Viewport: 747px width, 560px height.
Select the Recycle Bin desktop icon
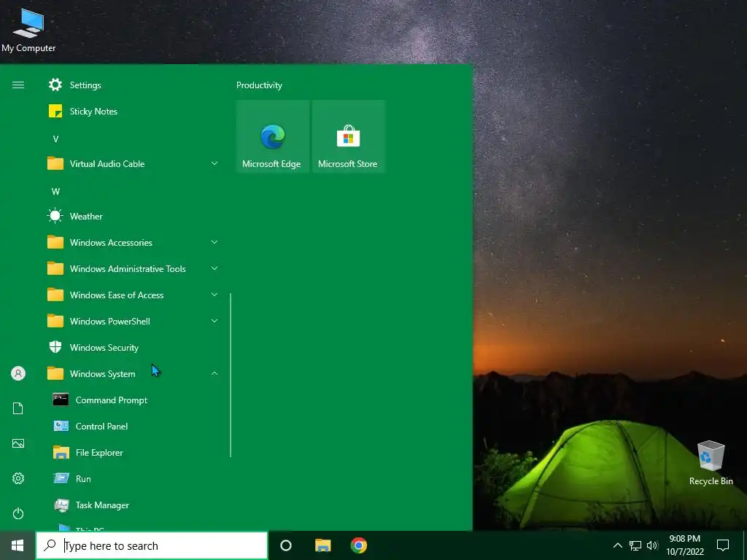[711, 463]
